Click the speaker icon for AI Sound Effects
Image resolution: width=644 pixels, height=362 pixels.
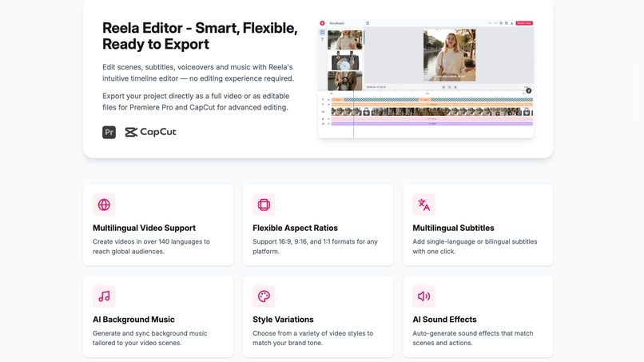coord(423,296)
